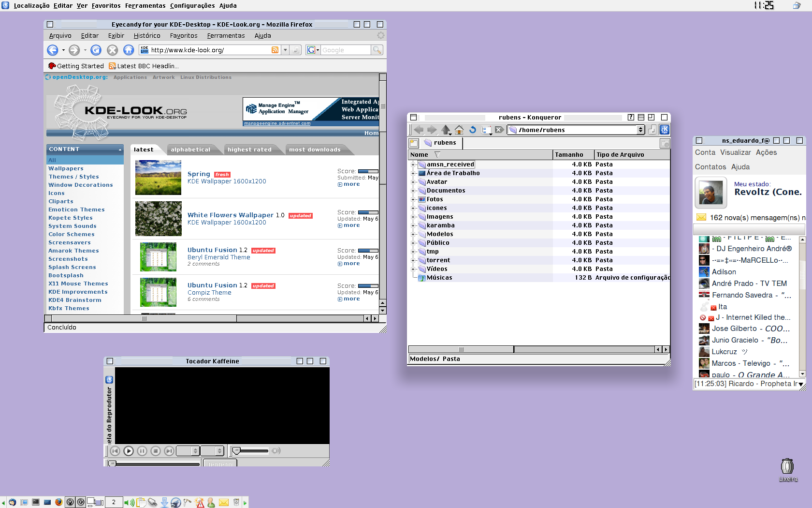Switch to virtual desktop 2
Viewport: 812px width, 508px height.
tap(114, 502)
